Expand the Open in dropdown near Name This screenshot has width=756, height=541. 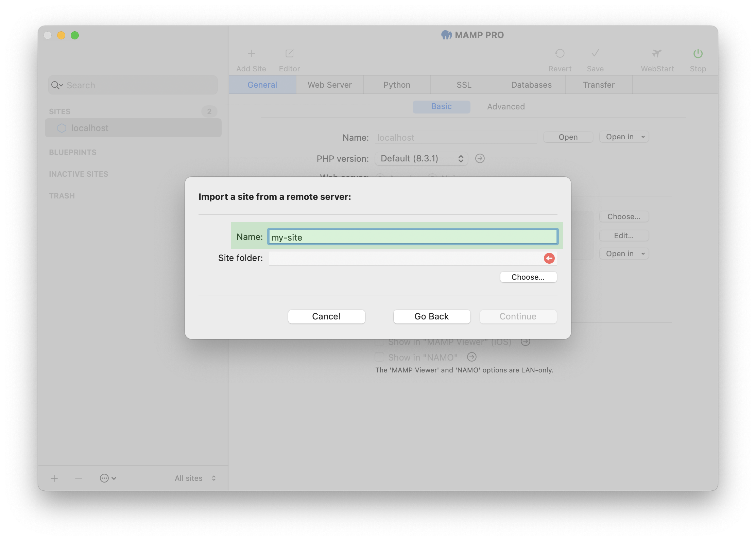pyautogui.click(x=624, y=137)
